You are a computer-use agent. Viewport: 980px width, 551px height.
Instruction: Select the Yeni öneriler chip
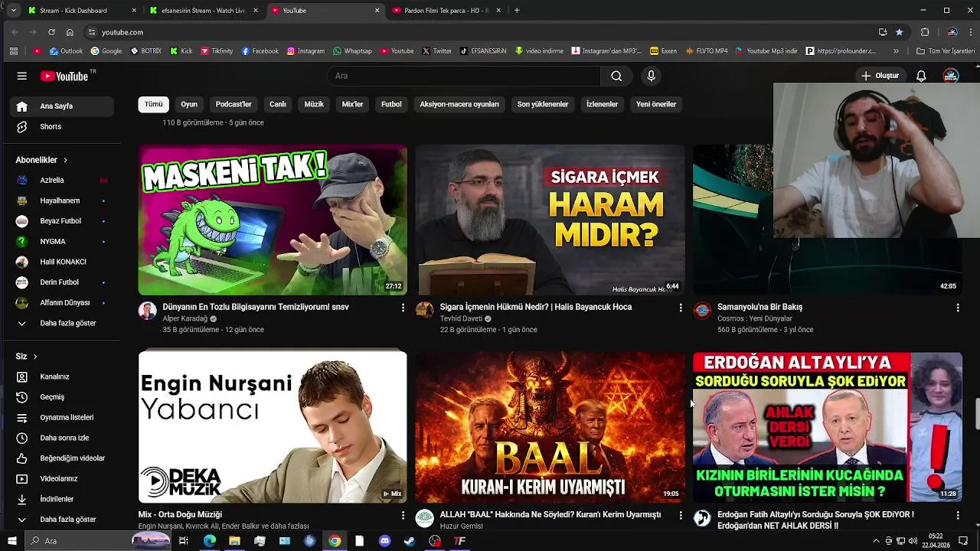coord(656,104)
